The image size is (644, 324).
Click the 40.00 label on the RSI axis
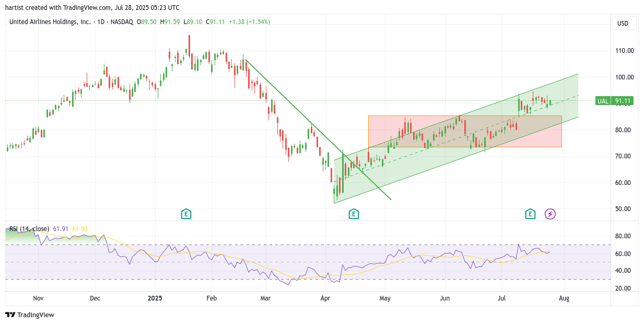coord(624,271)
